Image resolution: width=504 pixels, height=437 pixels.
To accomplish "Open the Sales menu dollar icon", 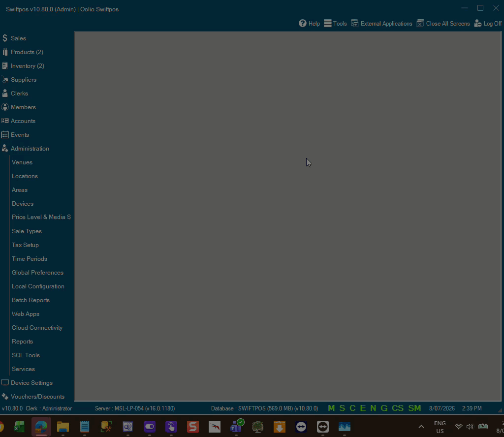I will click(x=5, y=38).
